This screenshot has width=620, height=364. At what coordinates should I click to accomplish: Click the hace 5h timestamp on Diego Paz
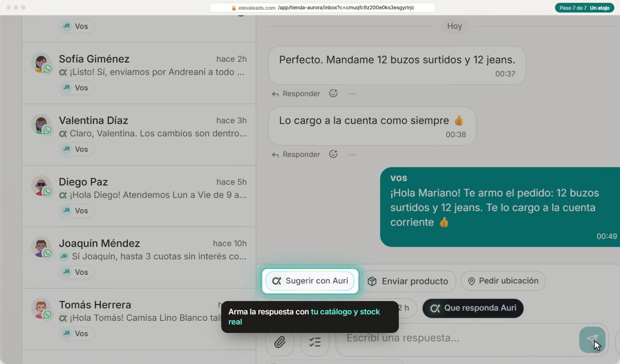232,182
